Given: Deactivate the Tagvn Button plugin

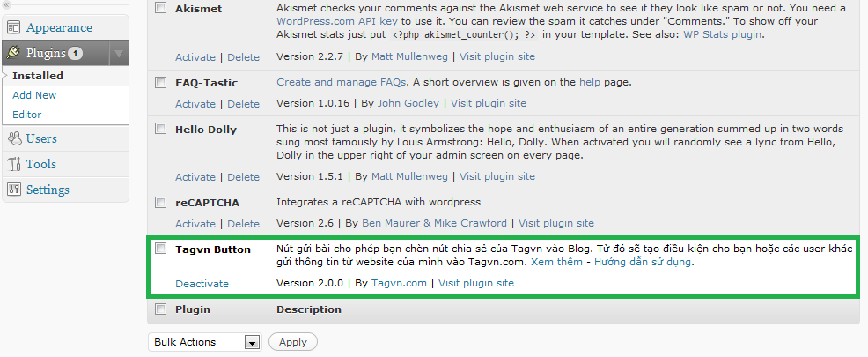Looking at the screenshot, I should 202,283.
